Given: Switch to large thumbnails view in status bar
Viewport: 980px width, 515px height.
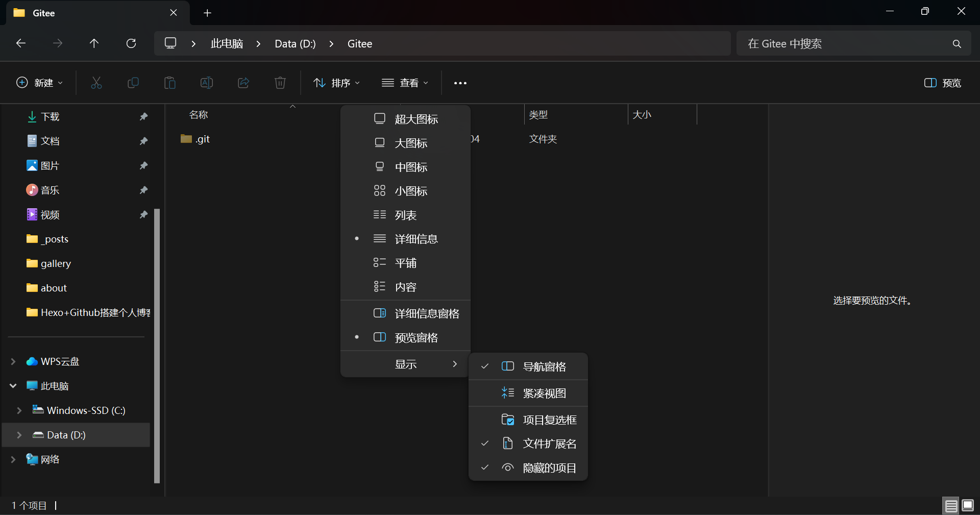Looking at the screenshot, I should (968, 506).
